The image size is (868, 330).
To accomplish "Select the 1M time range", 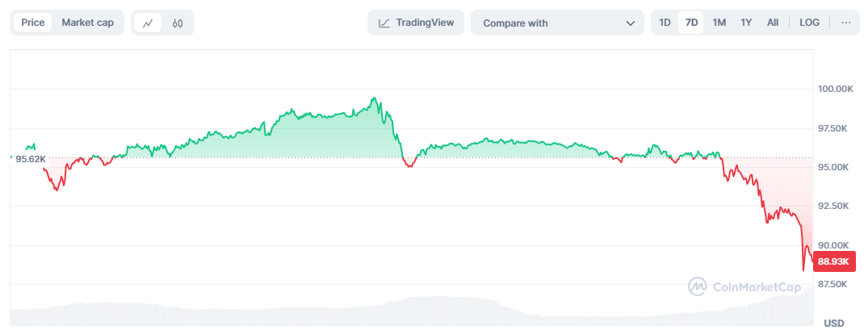I will tap(719, 23).
